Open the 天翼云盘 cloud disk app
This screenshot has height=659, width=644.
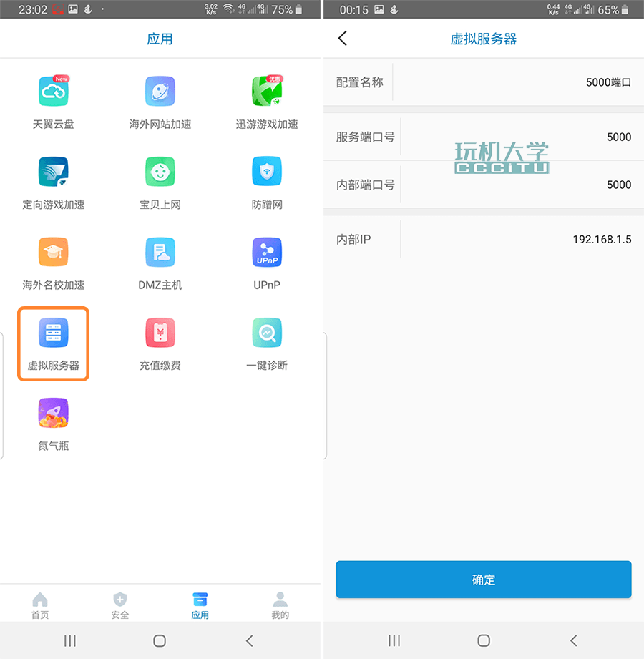[x=53, y=92]
